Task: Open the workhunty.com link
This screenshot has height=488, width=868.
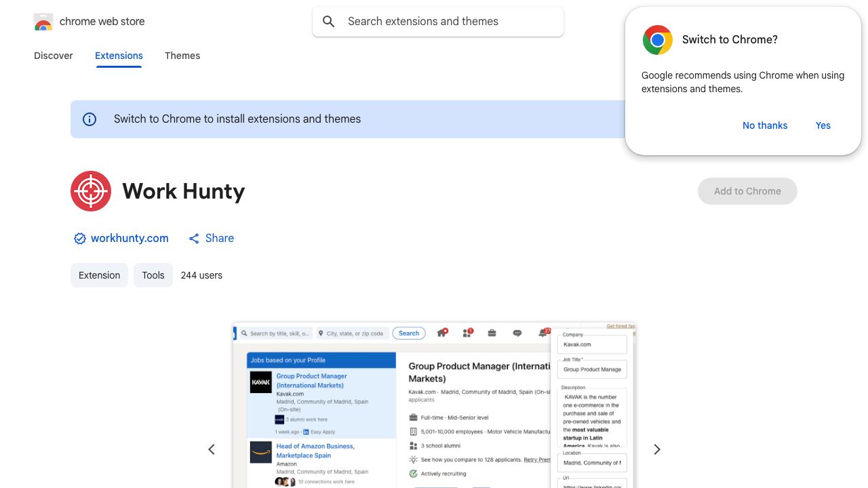Action: click(130, 239)
